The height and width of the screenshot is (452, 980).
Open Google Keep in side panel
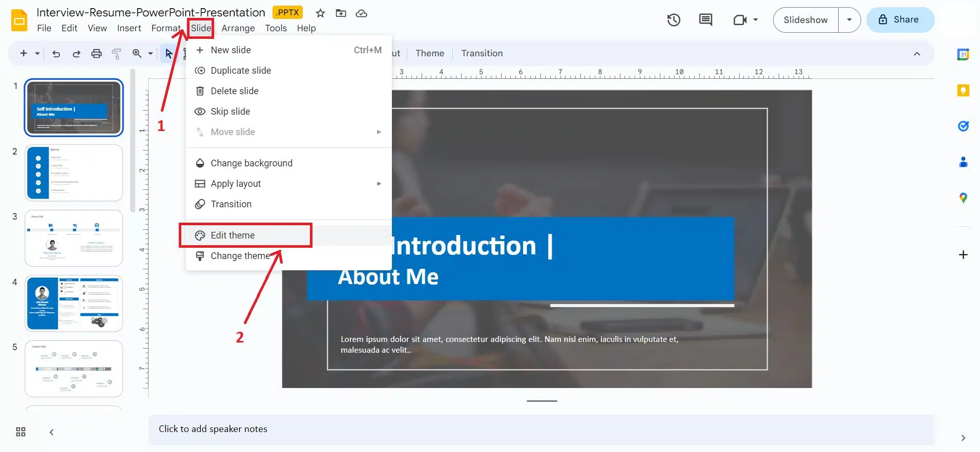coord(963,91)
